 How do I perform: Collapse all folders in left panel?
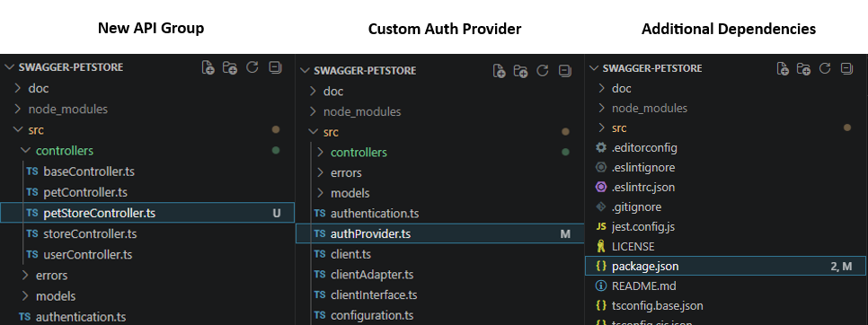click(275, 67)
